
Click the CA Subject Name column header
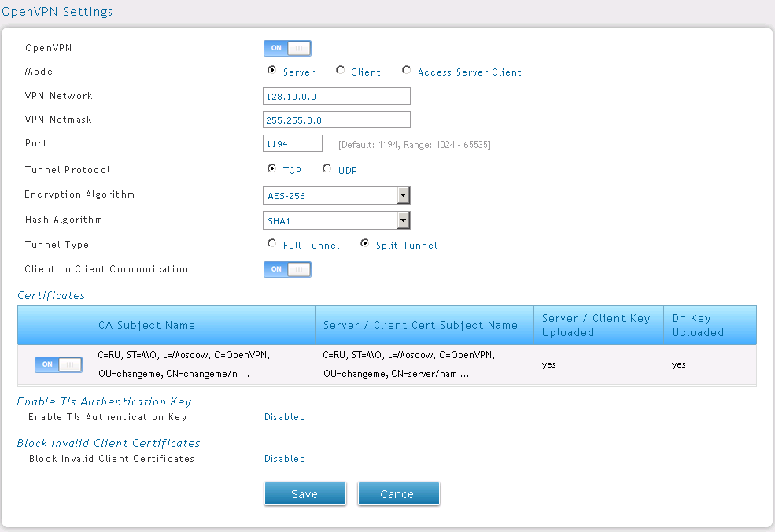point(146,325)
